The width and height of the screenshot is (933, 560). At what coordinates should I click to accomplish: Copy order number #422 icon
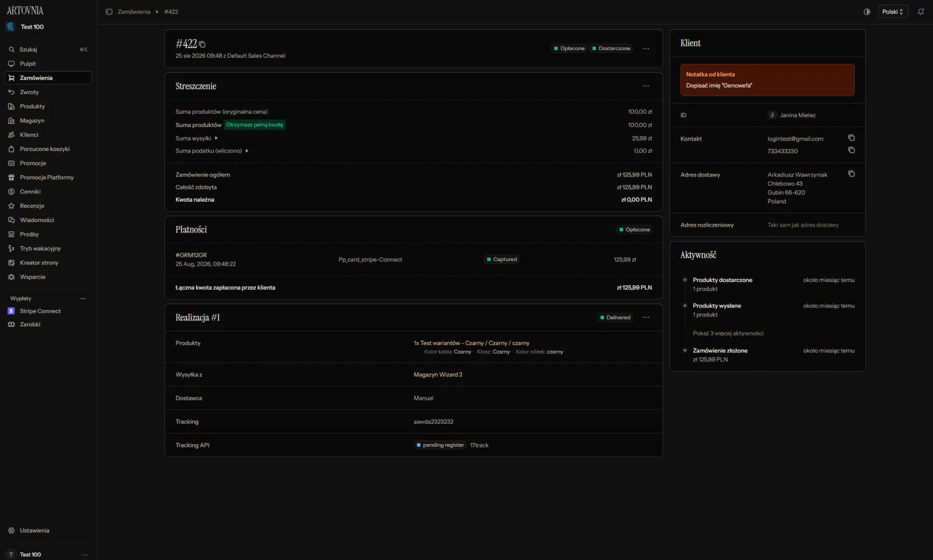pyautogui.click(x=202, y=44)
